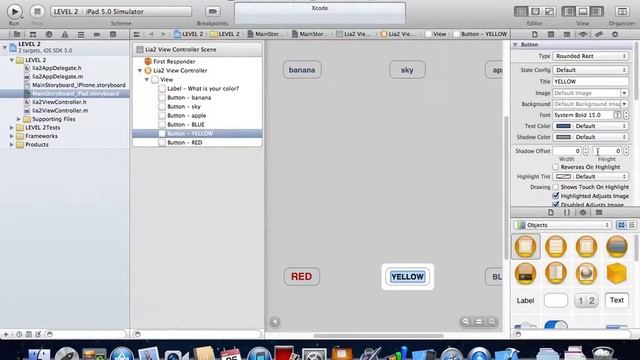The width and height of the screenshot is (640, 360).
Task: Hide the Navigator pane view icon
Action: point(569,11)
